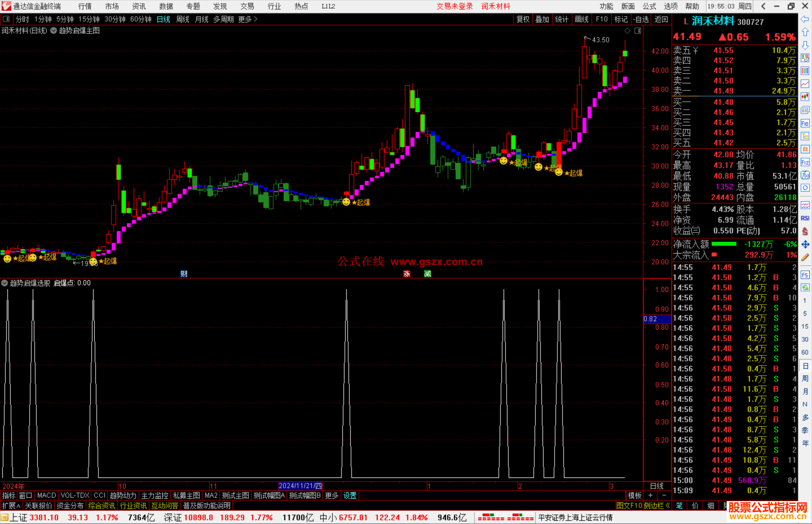
Task: Open the 公式 menu
Action: (x=649, y=6)
